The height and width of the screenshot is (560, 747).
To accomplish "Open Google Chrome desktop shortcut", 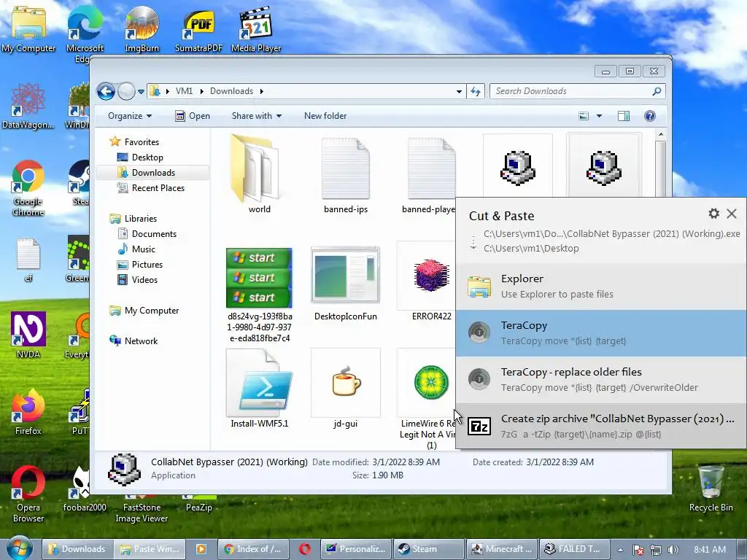I will 28,189.
